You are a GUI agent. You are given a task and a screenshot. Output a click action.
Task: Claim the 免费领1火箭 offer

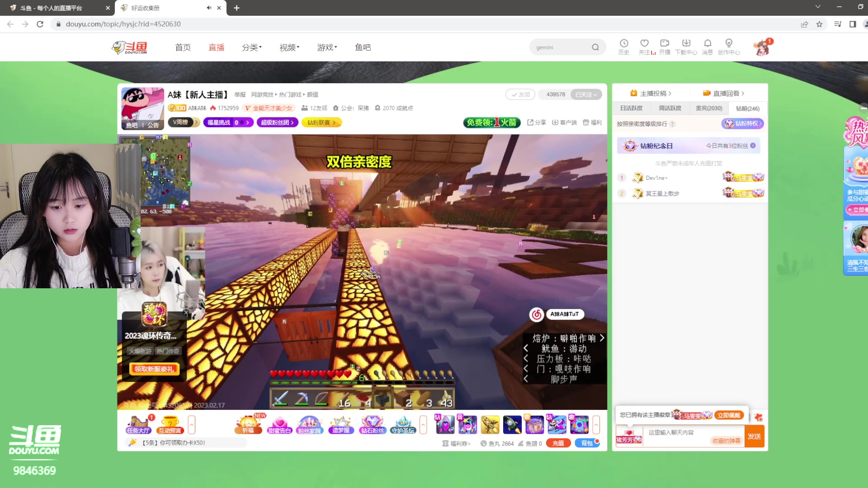point(492,122)
